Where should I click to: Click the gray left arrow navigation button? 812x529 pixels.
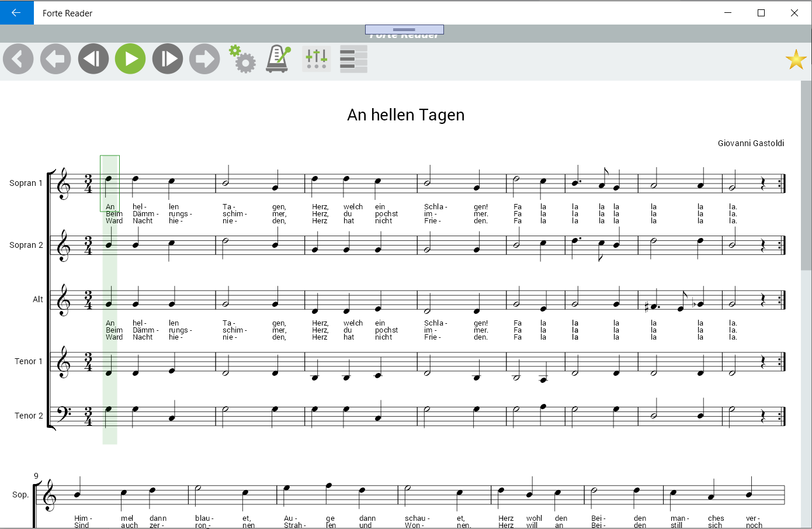click(x=55, y=59)
